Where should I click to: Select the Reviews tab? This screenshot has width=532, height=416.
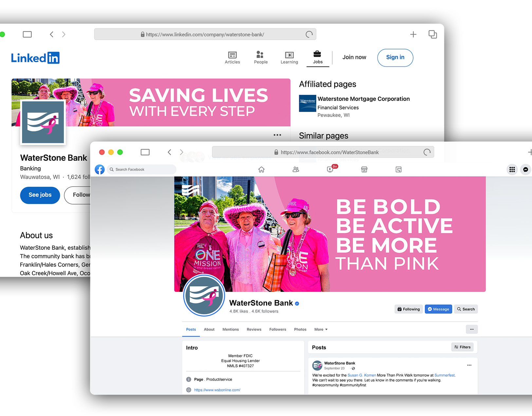click(x=254, y=330)
